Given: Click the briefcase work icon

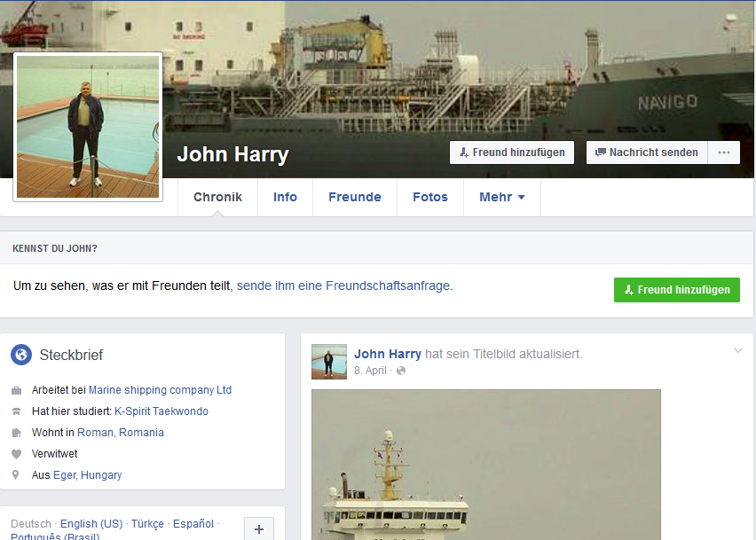Looking at the screenshot, I should pos(16,390).
